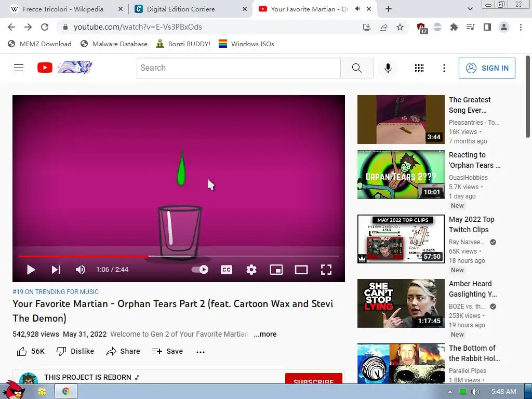532x399 pixels.
Task: Open #19 ON TRENDING FOR MUSIC link
Action: click(56, 292)
